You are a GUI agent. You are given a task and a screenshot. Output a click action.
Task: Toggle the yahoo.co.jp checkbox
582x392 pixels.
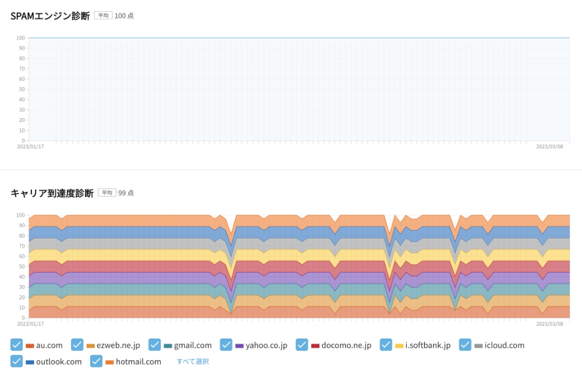click(x=226, y=345)
